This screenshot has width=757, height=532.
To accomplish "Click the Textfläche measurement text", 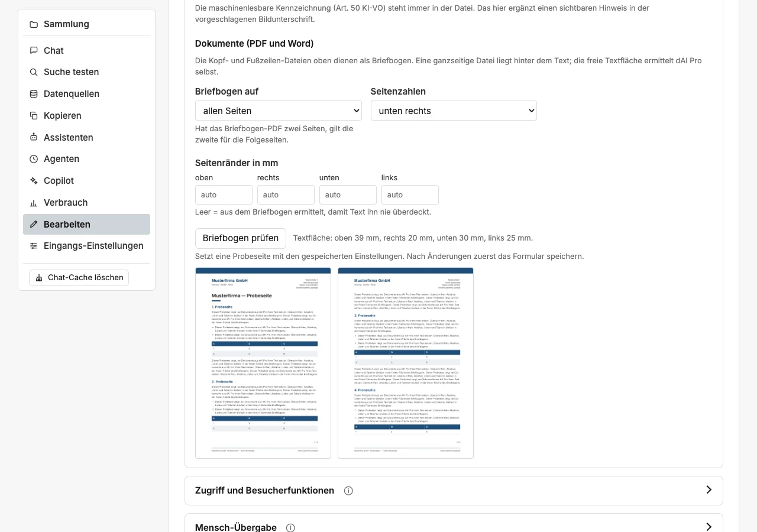I will [413, 238].
